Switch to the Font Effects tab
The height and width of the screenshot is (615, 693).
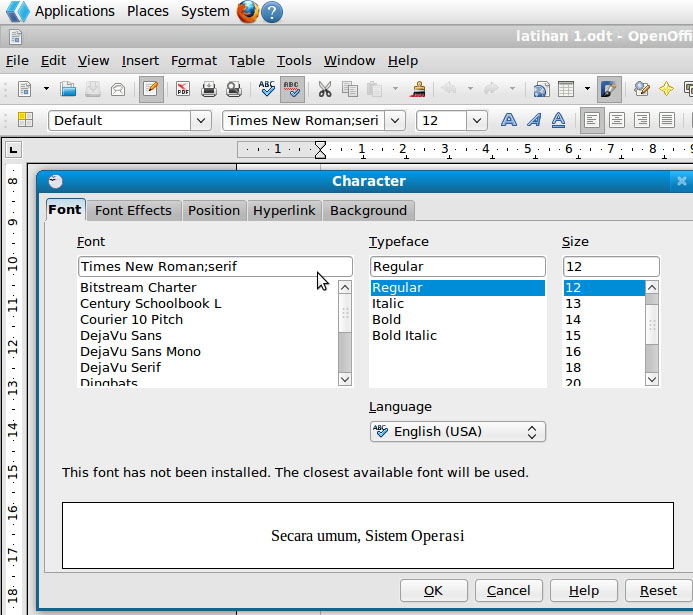point(133,210)
